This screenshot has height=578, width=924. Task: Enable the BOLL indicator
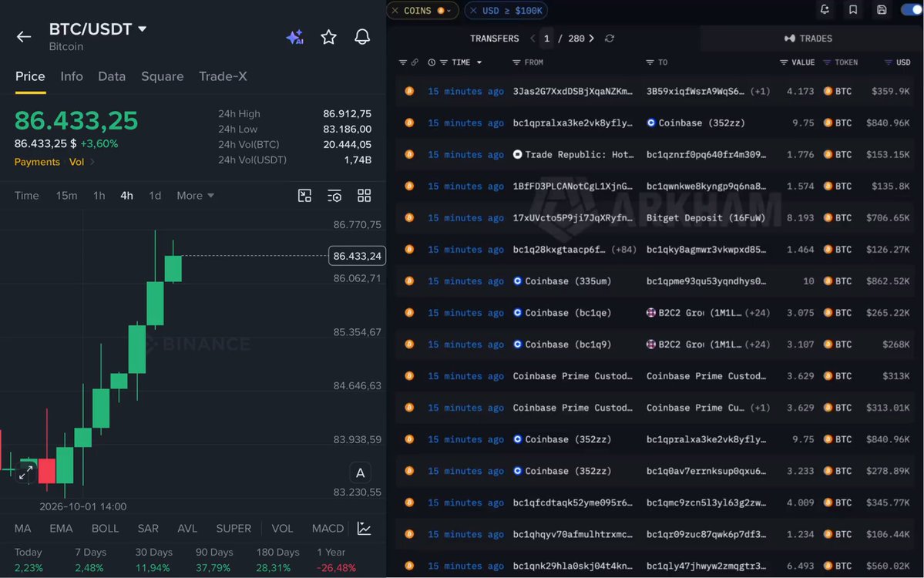(105, 529)
